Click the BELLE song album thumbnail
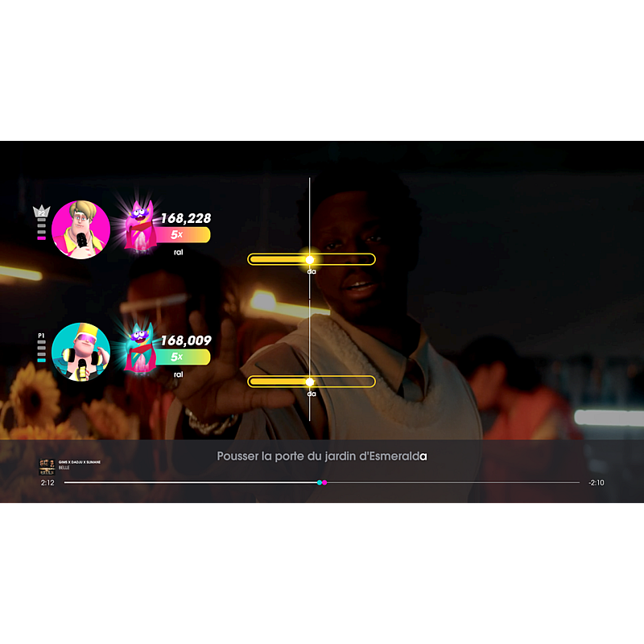The image size is (644, 644). (x=47, y=464)
